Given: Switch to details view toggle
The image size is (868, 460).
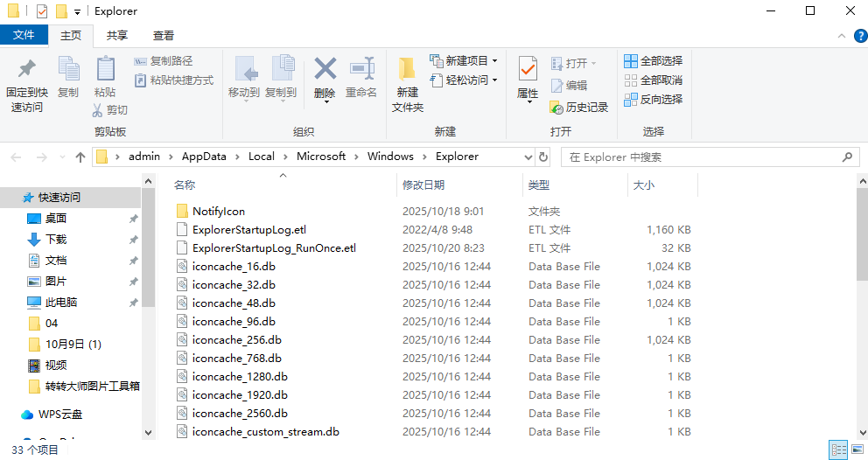Looking at the screenshot, I should 839,450.
